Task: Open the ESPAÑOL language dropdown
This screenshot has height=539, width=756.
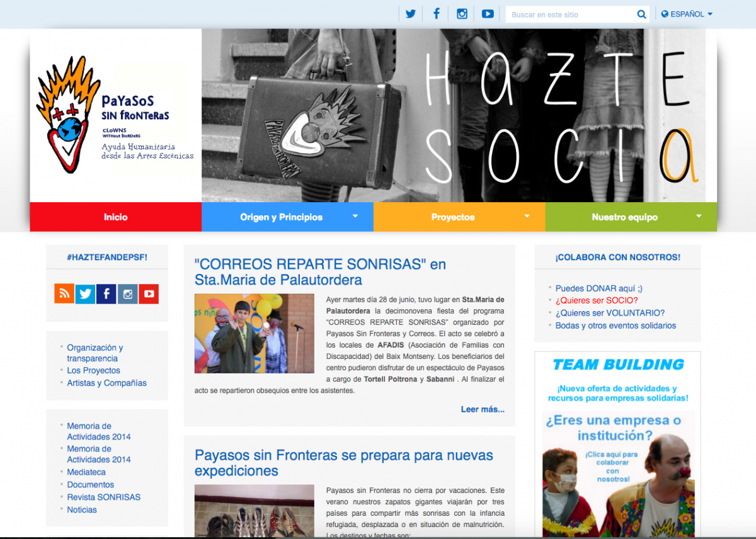Action: [x=687, y=14]
